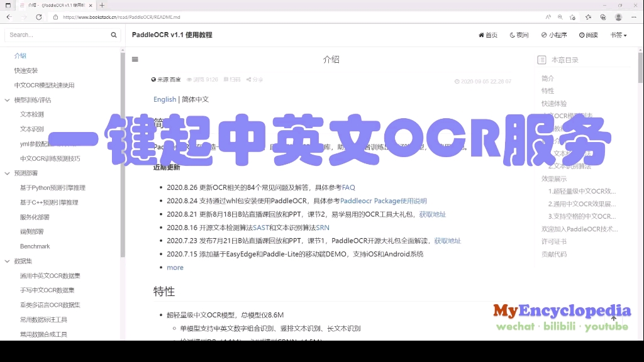Open 基于Python预测引擎推理 chapter
The height and width of the screenshot is (362, 644).
53,187
